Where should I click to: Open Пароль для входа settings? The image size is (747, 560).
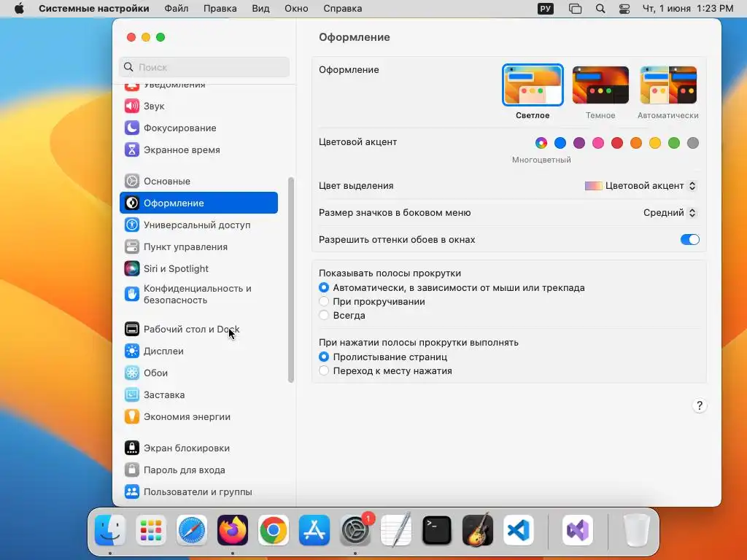(x=198, y=470)
